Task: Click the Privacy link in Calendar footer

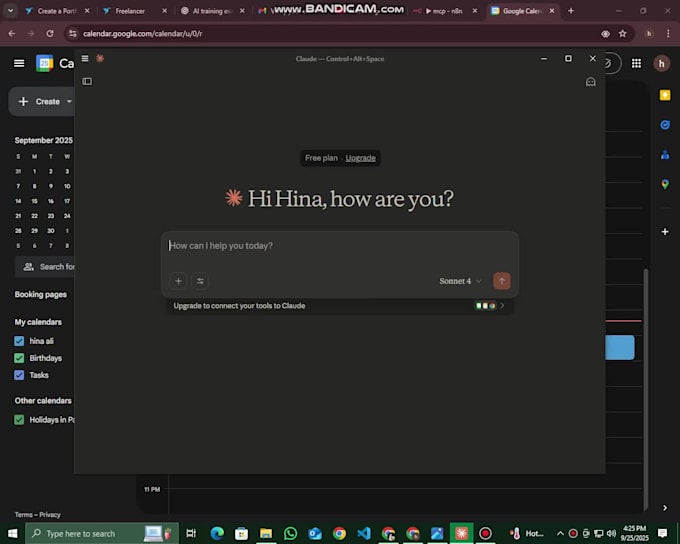Action: pos(50,515)
